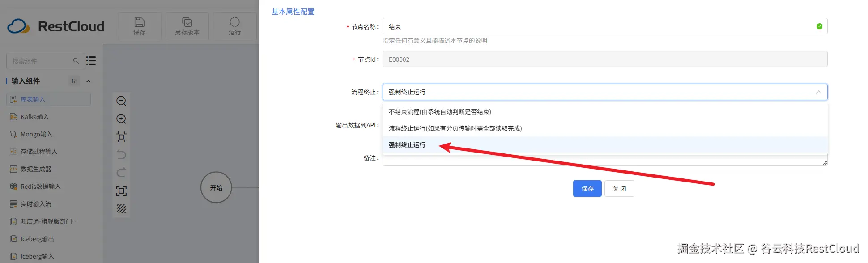This screenshot has height=263, width=868.
Task: Click the 存储过程输入 icon
Action: click(13, 152)
